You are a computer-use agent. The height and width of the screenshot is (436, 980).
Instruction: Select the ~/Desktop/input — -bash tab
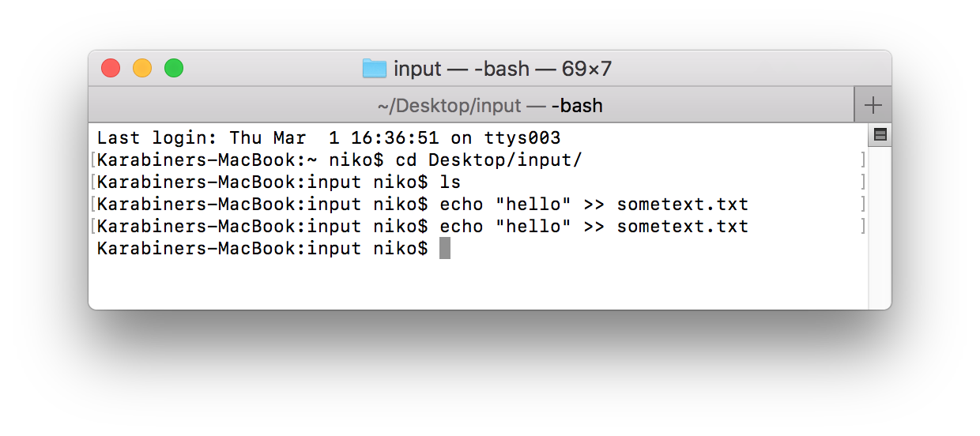pyautogui.click(x=489, y=105)
